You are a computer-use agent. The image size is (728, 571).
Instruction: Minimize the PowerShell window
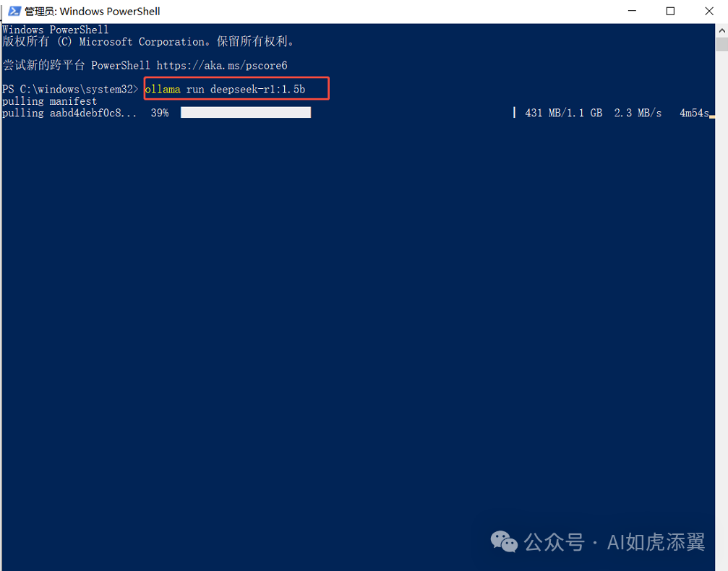[x=632, y=11]
